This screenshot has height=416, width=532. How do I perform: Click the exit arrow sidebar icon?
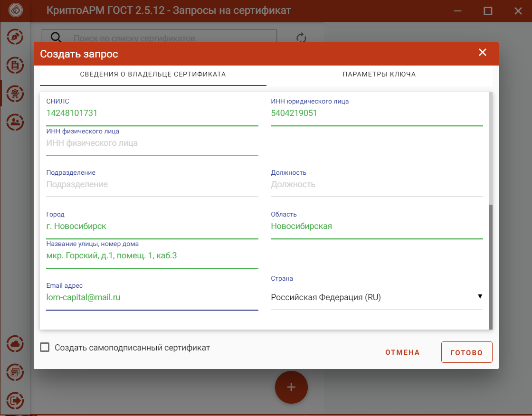(15, 400)
